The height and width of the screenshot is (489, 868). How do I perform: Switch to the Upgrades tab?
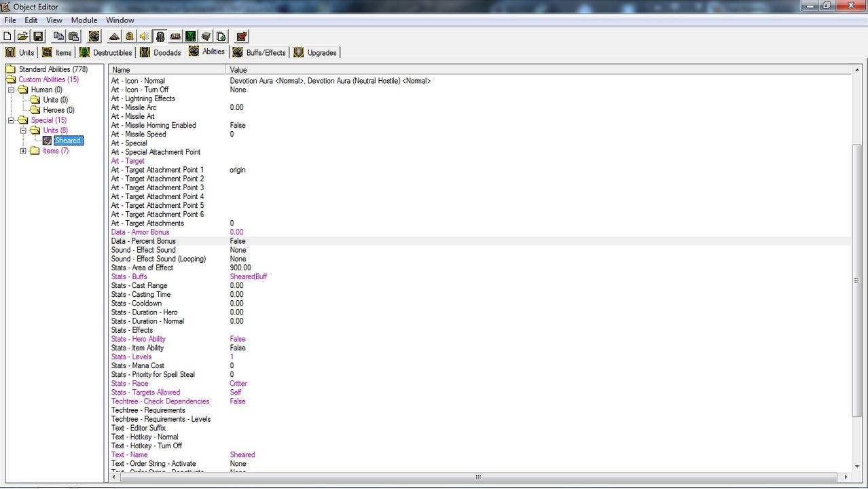[314, 52]
